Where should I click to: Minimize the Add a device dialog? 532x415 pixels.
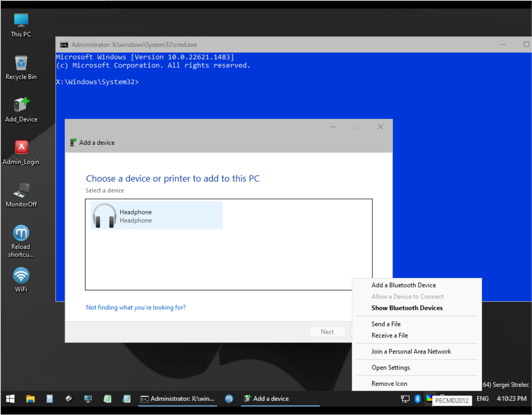[333, 127]
